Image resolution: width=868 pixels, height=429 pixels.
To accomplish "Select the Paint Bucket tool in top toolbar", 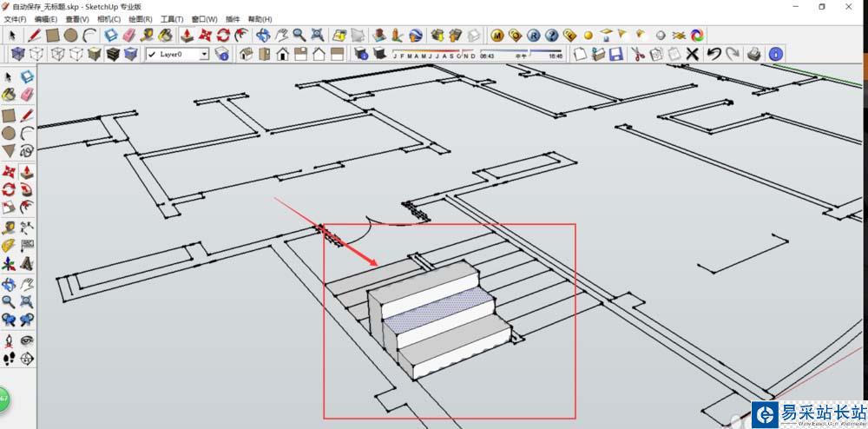I will [x=165, y=36].
